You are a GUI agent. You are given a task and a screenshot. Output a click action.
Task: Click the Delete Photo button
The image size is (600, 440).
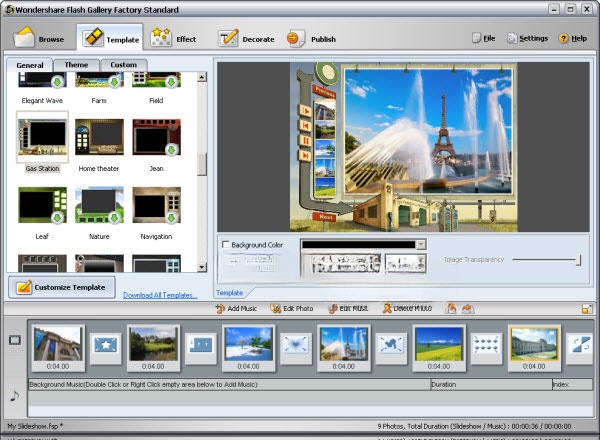point(408,308)
